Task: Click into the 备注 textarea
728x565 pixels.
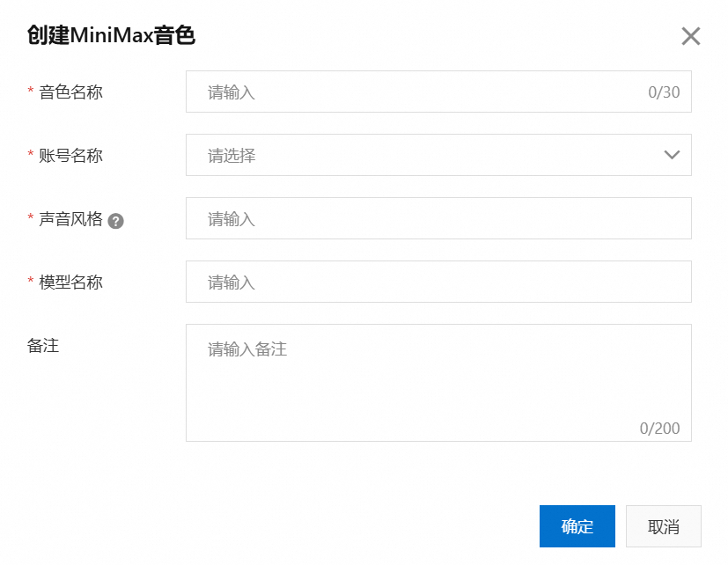Action: pos(438,383)
